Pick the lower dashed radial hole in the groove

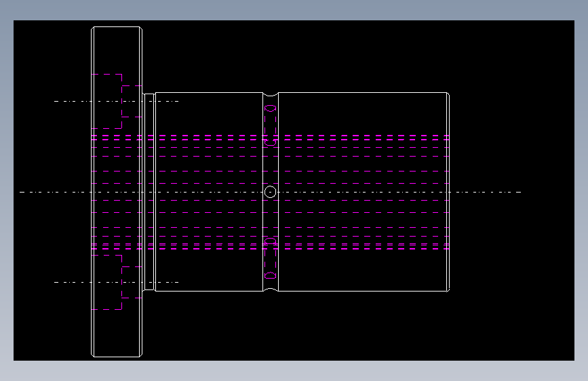coord(271,258)
